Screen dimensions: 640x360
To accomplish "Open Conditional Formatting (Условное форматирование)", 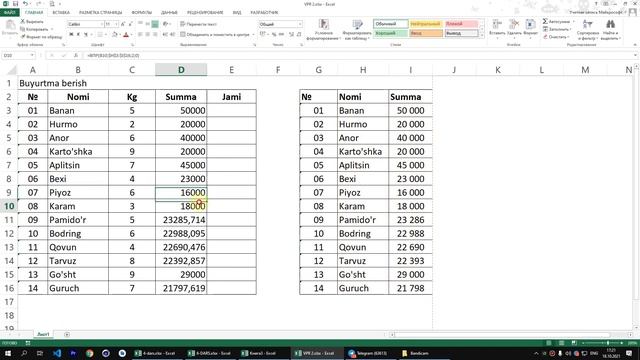I will pos(324,29).
